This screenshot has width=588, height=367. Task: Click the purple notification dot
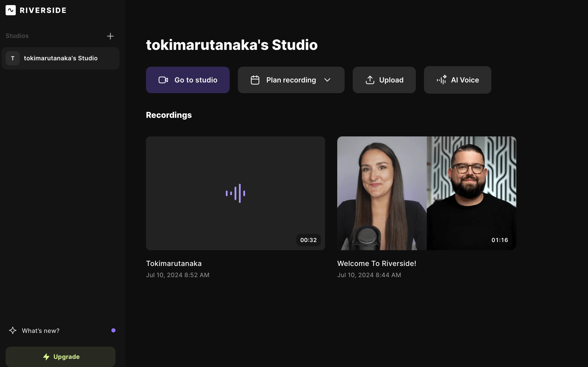tap(113, 330)
